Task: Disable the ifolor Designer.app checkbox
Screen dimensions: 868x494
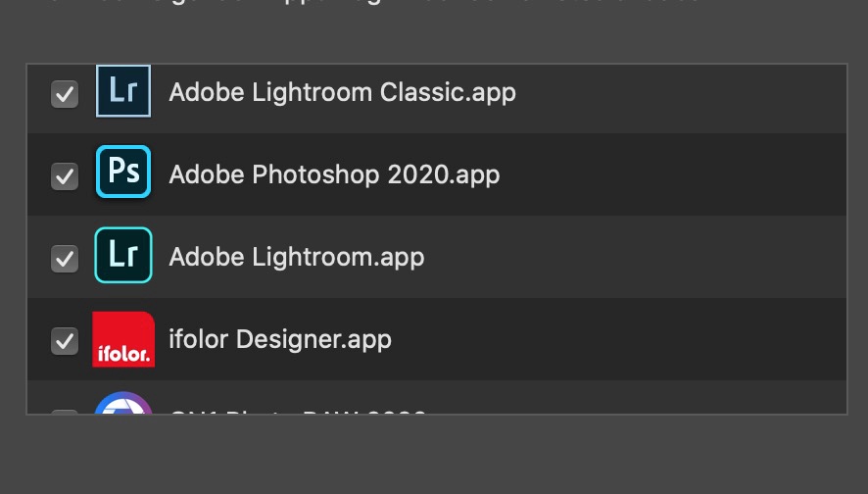Action: [x=65, y=341]
